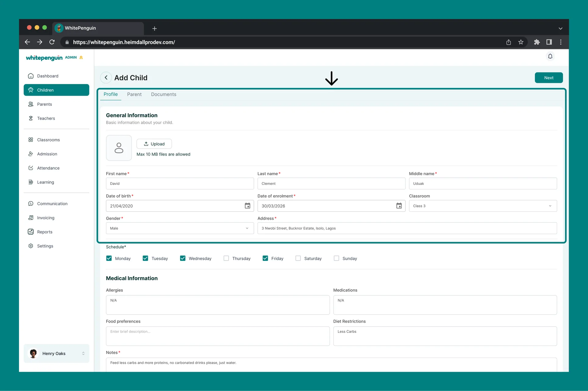Click the Upload photo button
Screen dimensions: 588x391
154,144
